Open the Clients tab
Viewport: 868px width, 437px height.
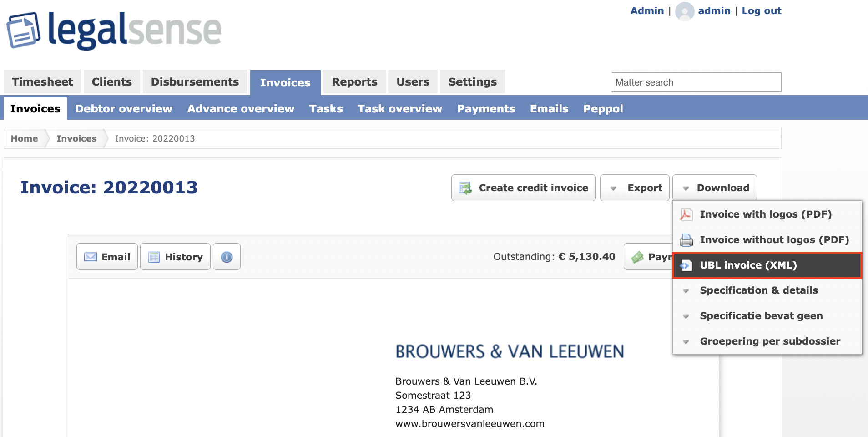[x=112, y=82]
